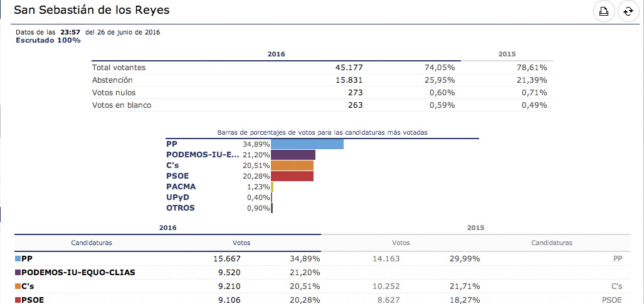Click the Abstención row label

click(x=112, y=80)
